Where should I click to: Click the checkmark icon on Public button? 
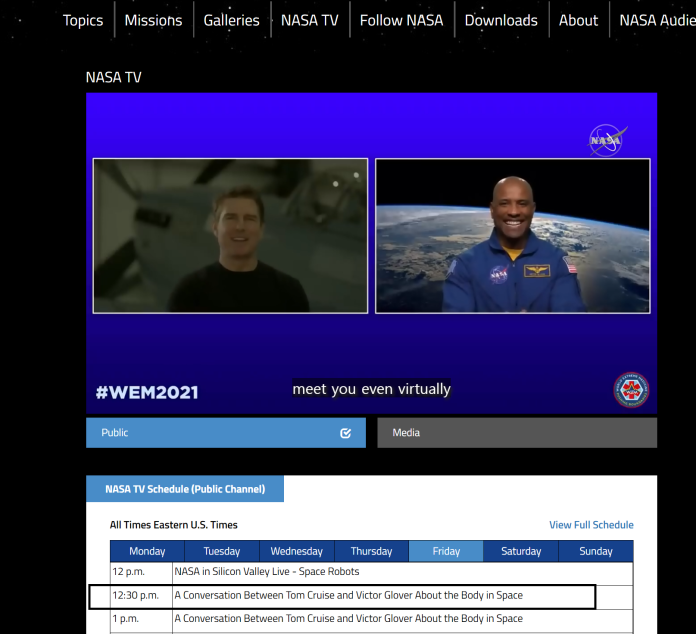[345, 433]
